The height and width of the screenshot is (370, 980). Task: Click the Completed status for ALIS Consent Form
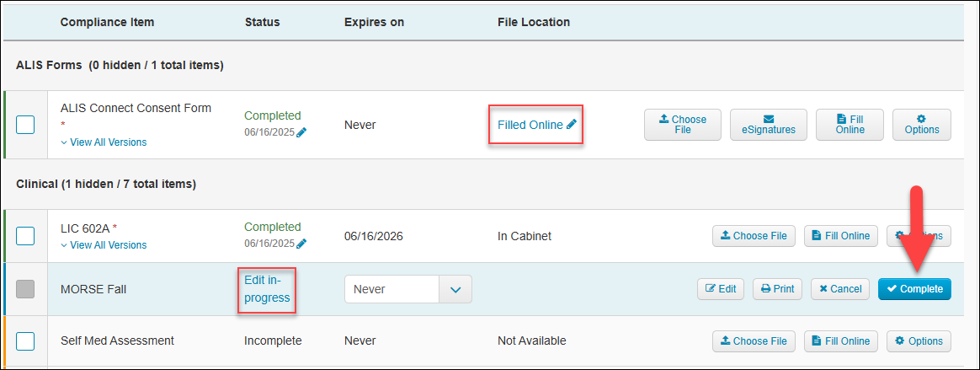[x=273, y=115]
